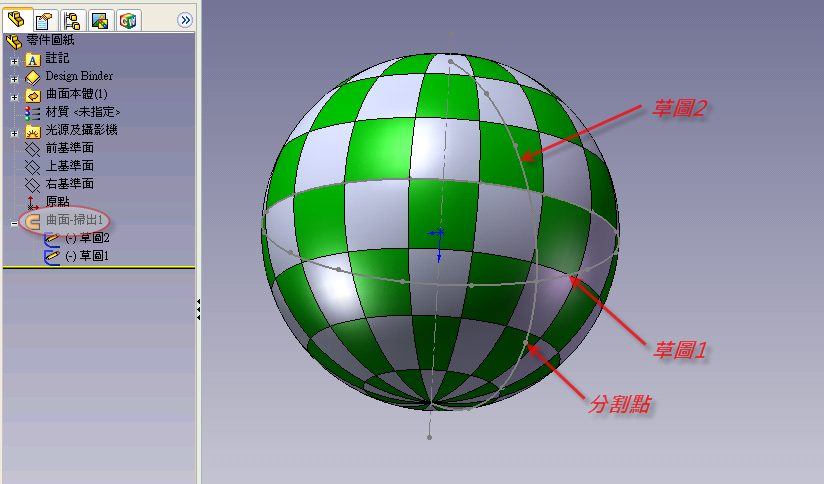Click the double-chevron expand panel button
824x484 pixels.
(185, 20)
